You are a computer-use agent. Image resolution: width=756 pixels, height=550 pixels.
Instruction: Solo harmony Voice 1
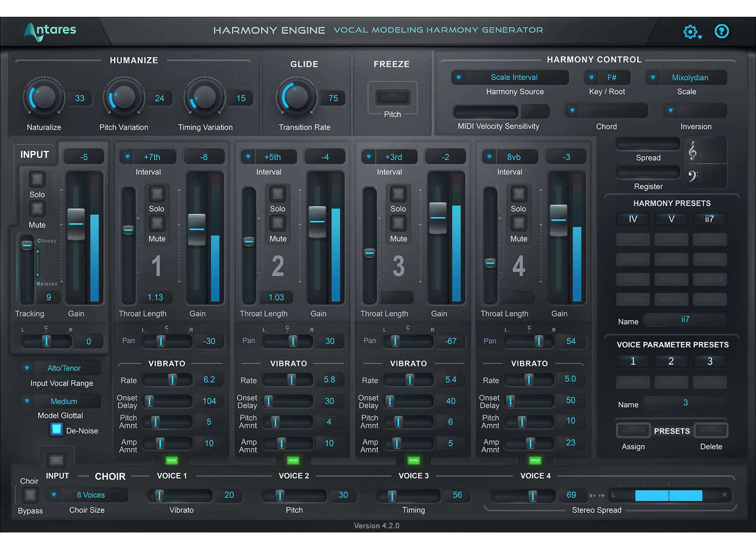157,194
